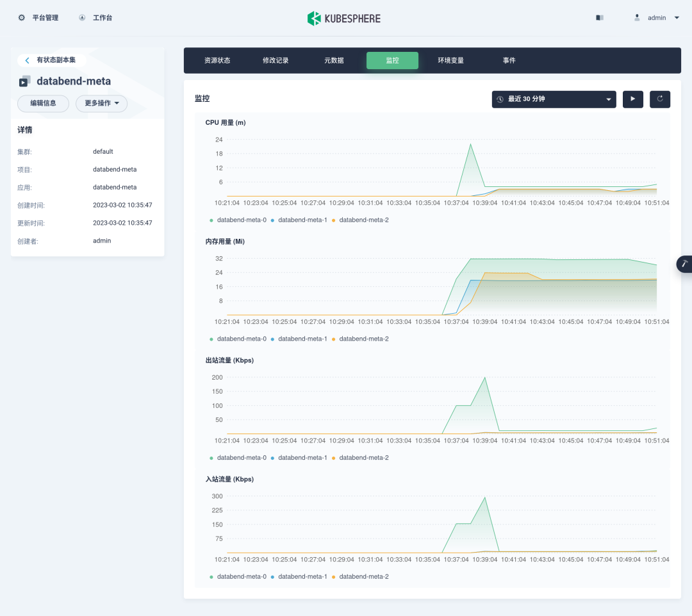The width and height of the screenshot is (692, 616).
Task: Open the 事件 tab
Action: coord(509,61)
